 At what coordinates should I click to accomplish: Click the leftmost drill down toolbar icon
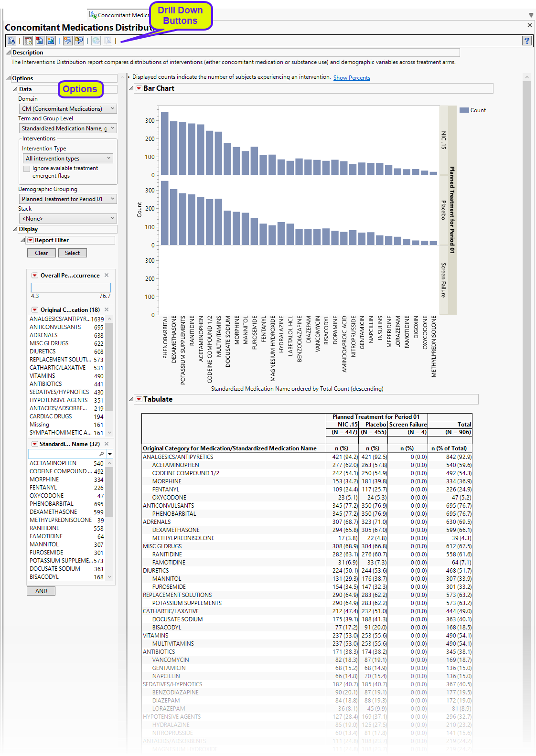tap(11, 41)
